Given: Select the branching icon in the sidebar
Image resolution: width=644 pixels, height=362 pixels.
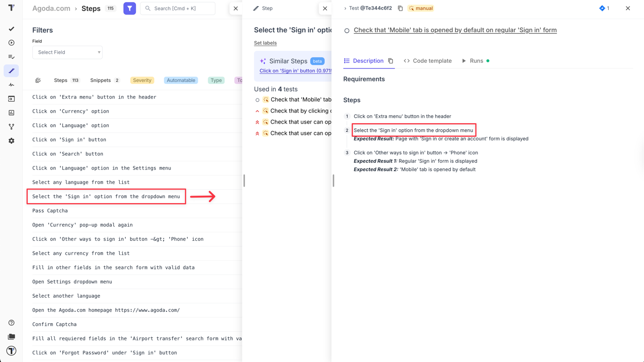Looking at the screenshot, I should click(x=11, y=126).
